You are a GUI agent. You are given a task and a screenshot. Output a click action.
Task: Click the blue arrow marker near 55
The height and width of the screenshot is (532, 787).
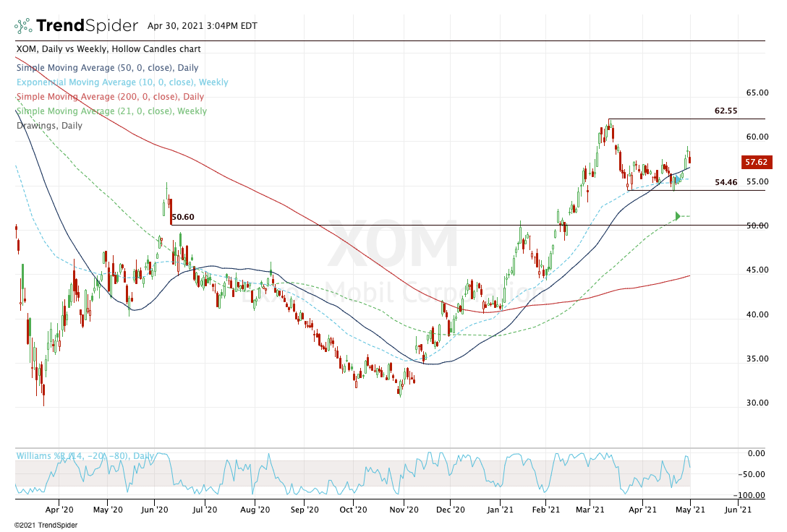tap(678, 179)
